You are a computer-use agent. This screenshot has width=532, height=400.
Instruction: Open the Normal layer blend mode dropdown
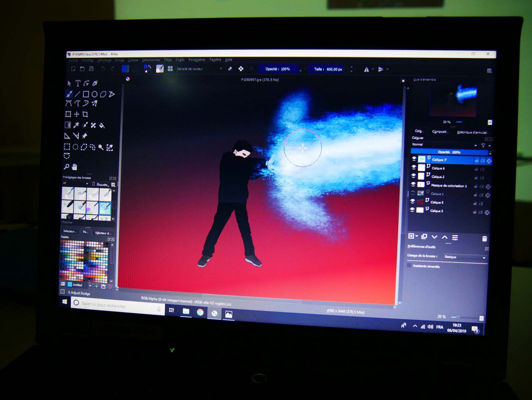coord(445,145)
